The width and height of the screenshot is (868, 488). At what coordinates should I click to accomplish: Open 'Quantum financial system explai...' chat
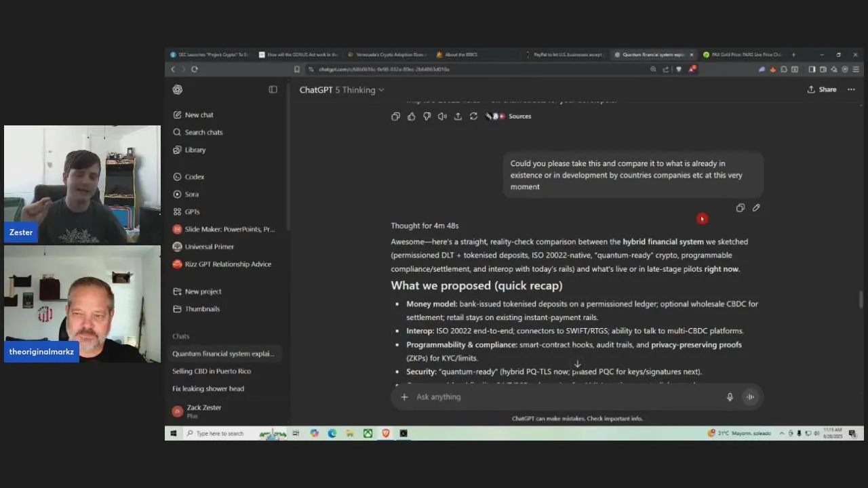pos(224,354)
